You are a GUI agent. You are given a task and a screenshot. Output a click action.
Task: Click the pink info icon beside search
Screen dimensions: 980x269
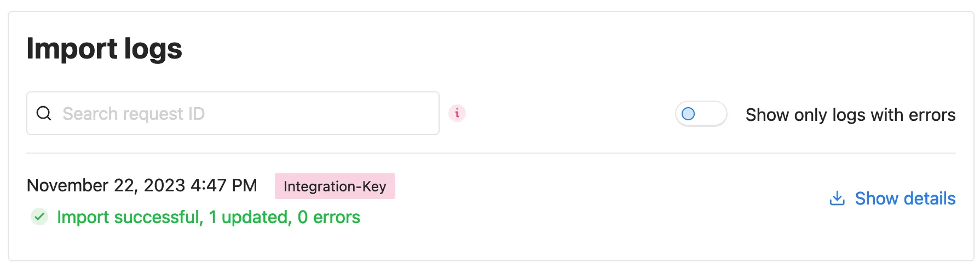(457, 113)
